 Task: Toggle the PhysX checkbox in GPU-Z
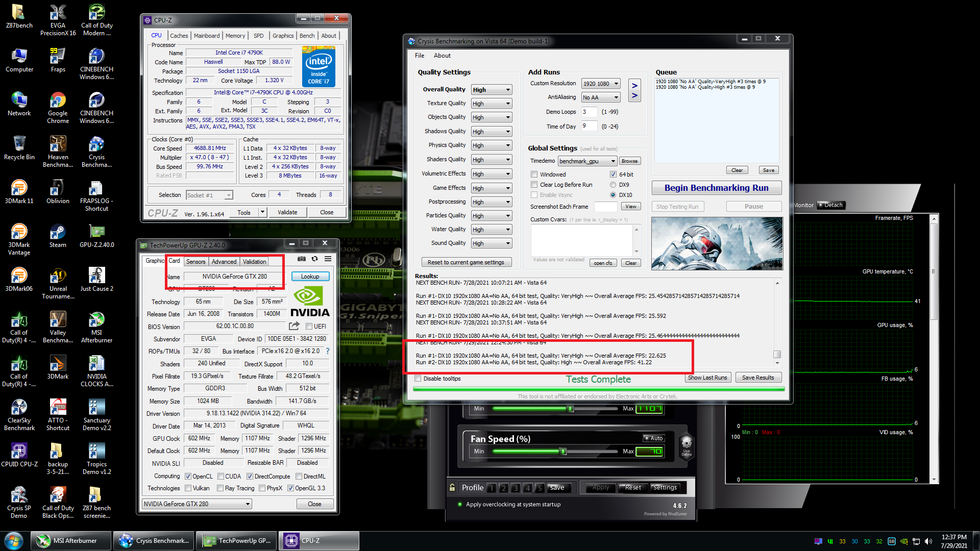262,488
